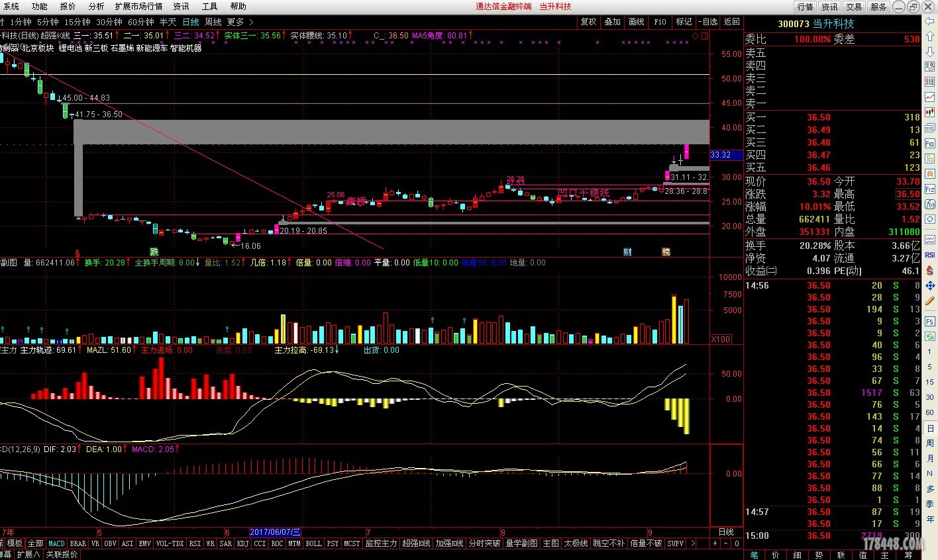This screenshot has height=560, width=938.
Task: Expand the 扩展∧ panel at bottom
Action: click(28, 554)
